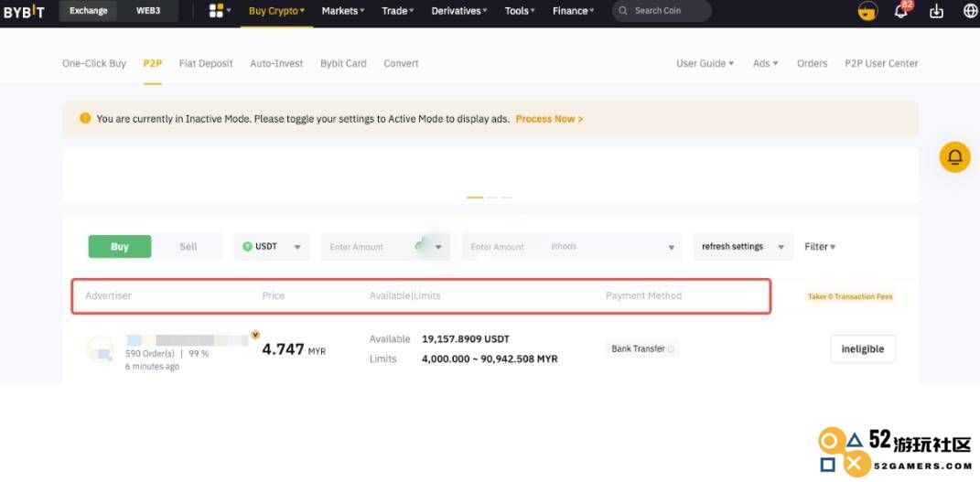Viewport: 980px width, 482px height.
Task: Click the Taker 0 Transaction Fees tag
Action: tap(850, 296)
